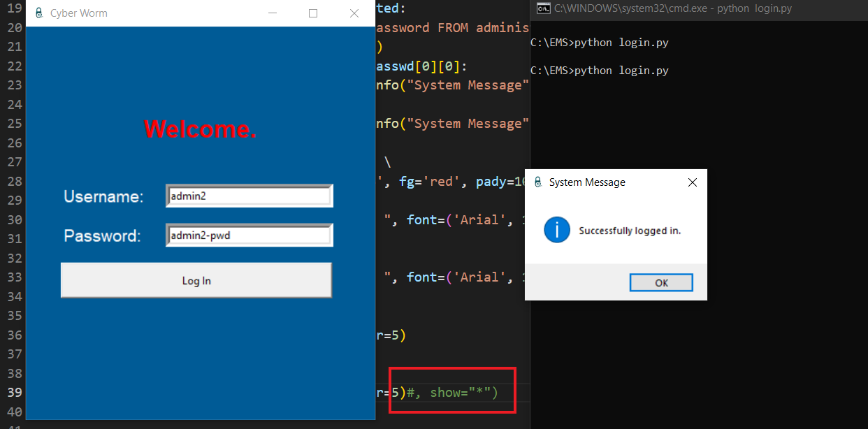Click the System Message dialog title icon
This screenshot has width=868, height=429.
point(537,182)
